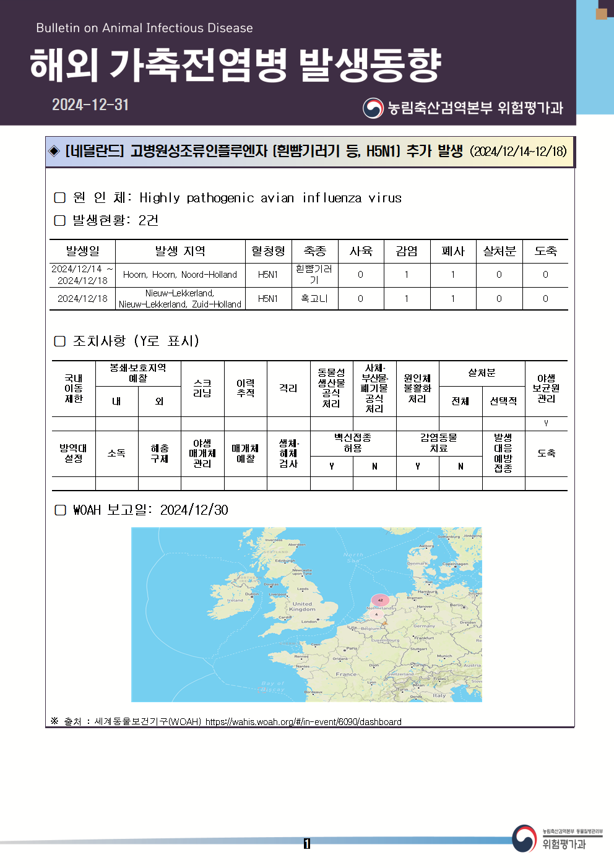Click the 원인체 불활화 처리 header
The image size is (614, 868).
[417, 389]
